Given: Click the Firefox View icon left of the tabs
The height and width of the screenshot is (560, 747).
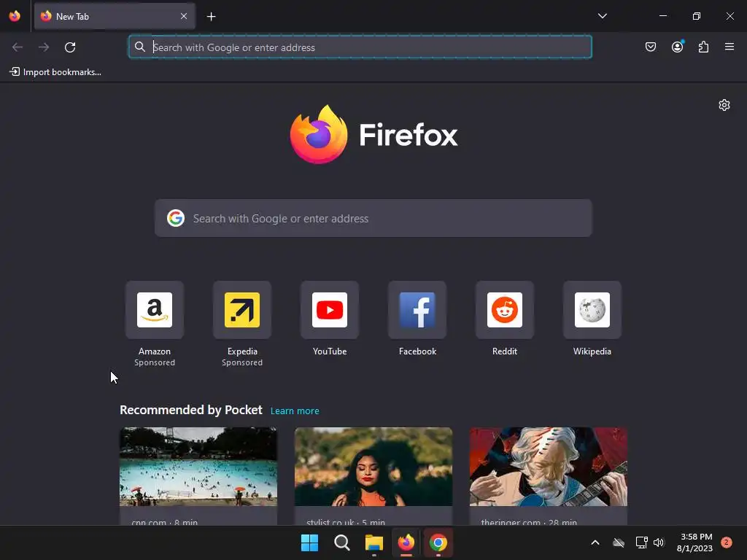Looking at the screenshot, I should coord(15,16).
